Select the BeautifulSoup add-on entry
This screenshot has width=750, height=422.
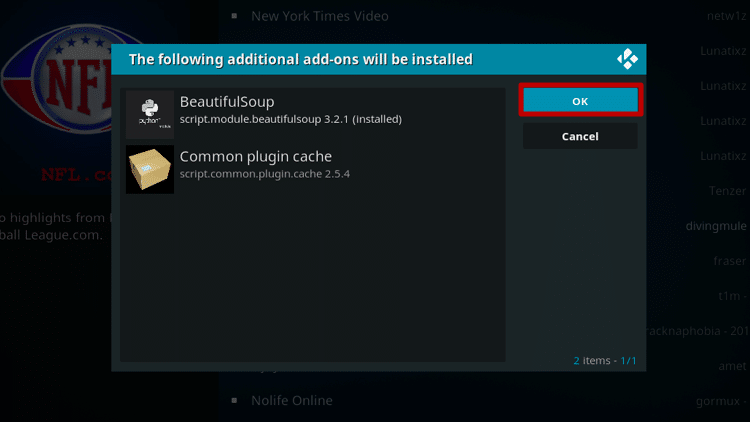[313, 114]
